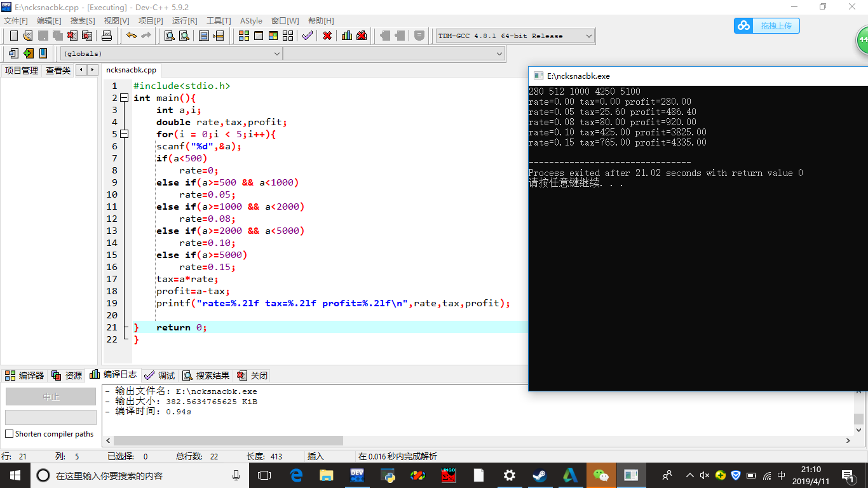Collapse the main function fold at line 2

tap(124, 98)
